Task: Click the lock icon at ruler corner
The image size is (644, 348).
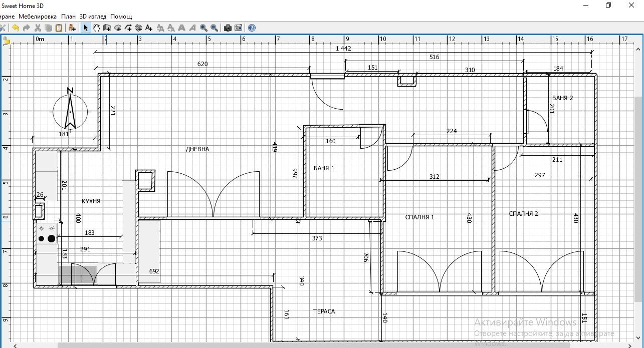Action: [6, 39]
